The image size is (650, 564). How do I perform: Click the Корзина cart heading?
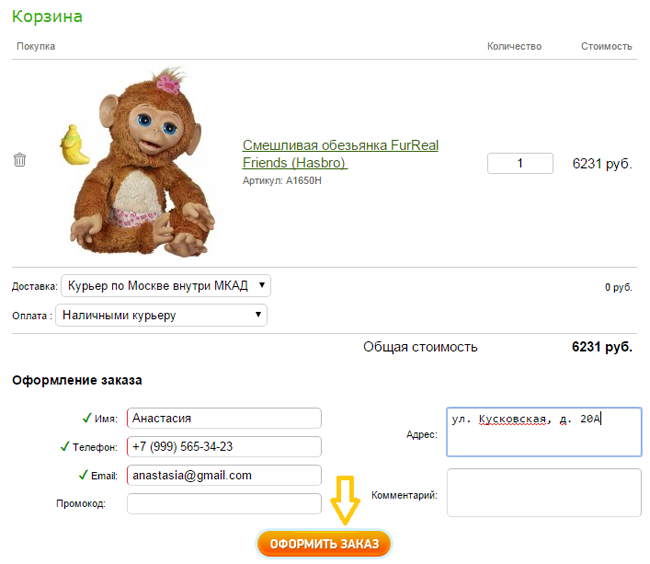click(47, 17)
